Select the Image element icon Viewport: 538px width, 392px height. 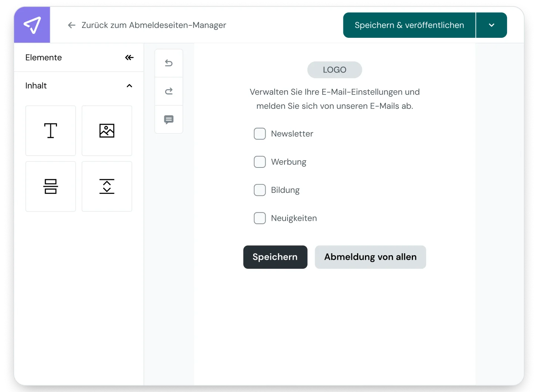pyautogui.click(x=107, y=130)
